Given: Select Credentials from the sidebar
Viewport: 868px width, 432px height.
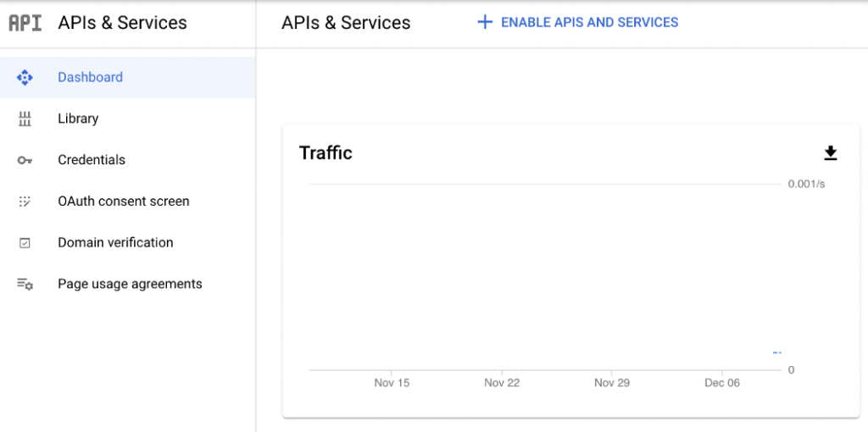Looking at the screenshot, I should 92,160.
